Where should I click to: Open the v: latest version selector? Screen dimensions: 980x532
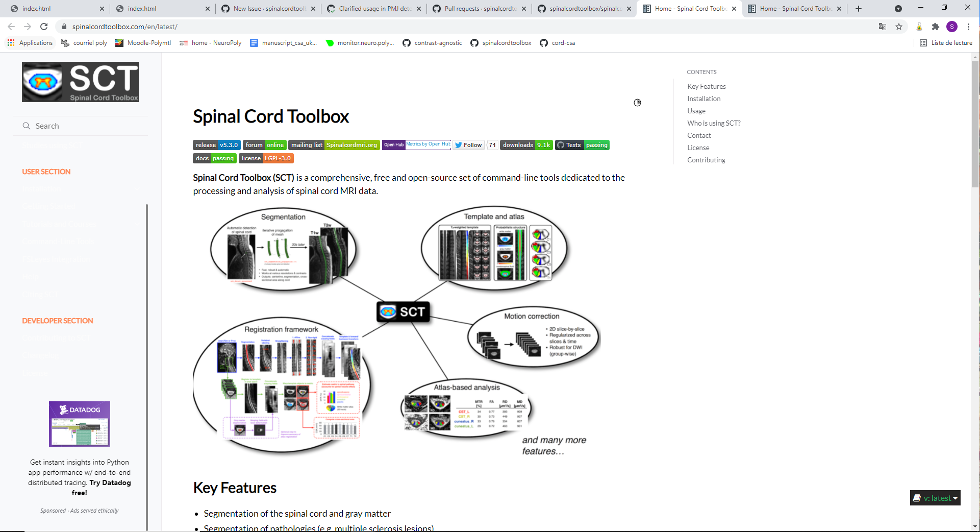coord(935,498)
